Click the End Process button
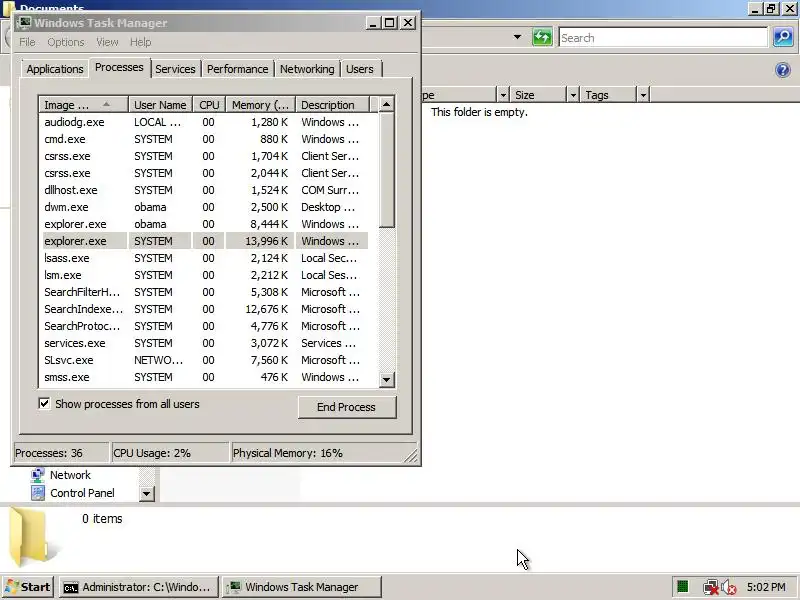 coord(346,407)
